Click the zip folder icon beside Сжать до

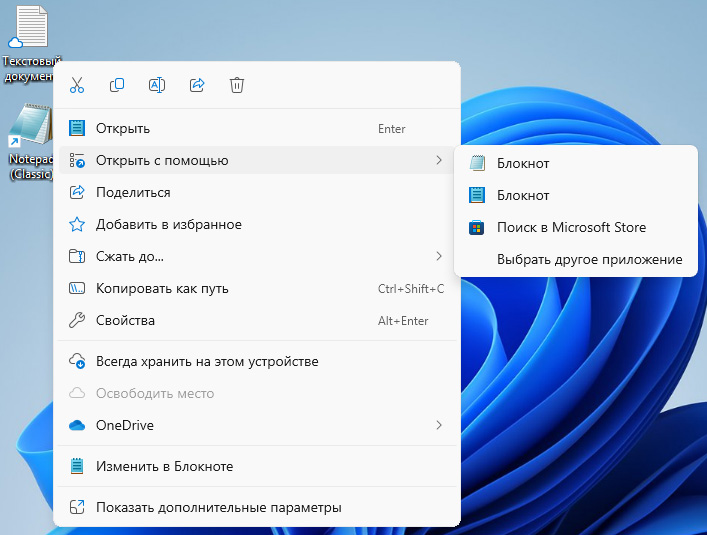point(77,256)
